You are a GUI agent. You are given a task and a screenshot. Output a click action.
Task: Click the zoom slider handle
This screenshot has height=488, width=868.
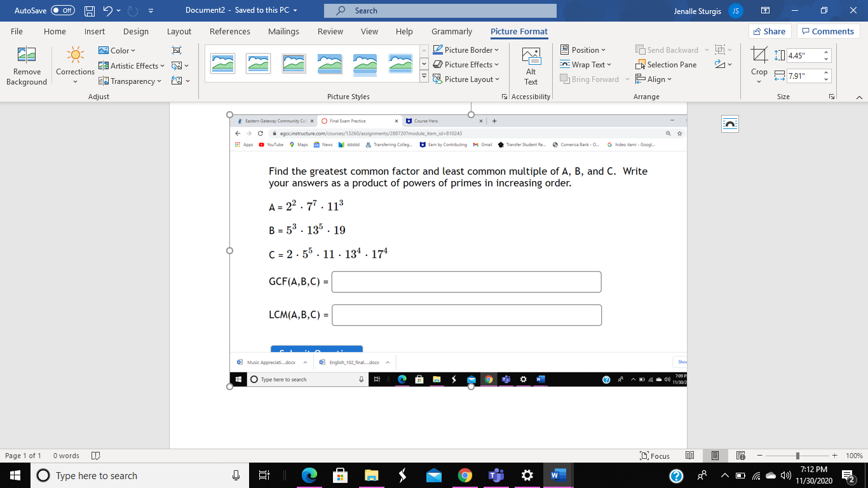pos(797,456)
